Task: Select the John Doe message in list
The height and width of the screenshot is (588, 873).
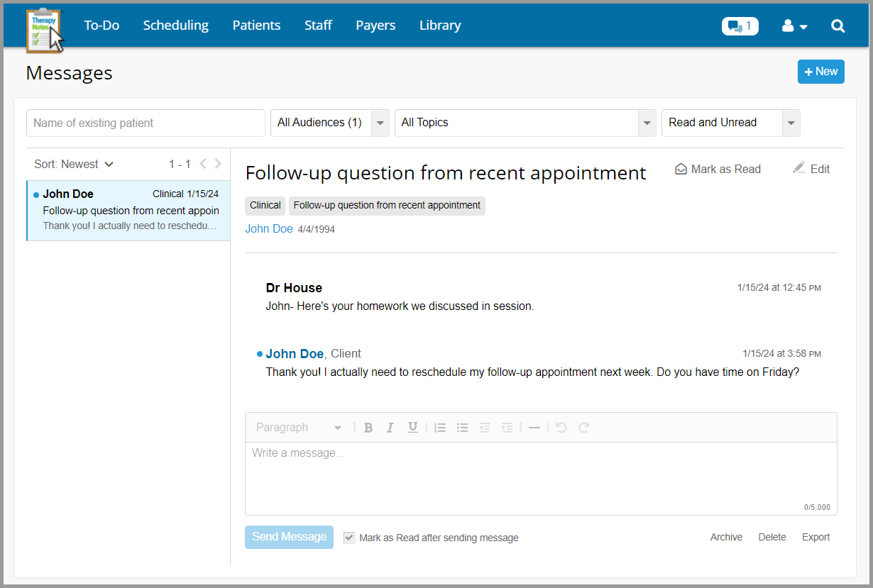Action: (128, 210)
